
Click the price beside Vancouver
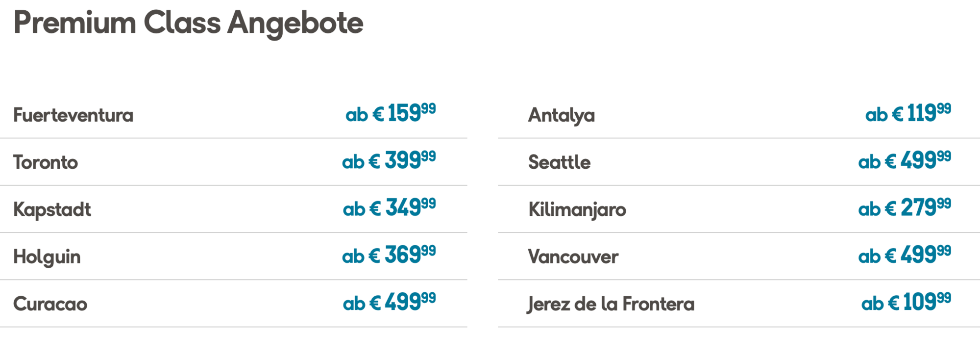pyautogui.click(x=905, y=255)
